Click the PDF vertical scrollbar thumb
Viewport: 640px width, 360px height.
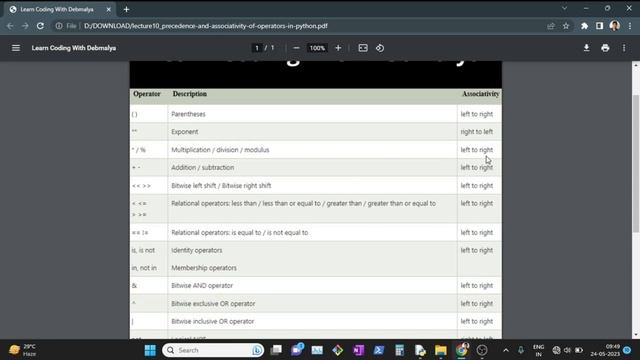tap(636, 163)
